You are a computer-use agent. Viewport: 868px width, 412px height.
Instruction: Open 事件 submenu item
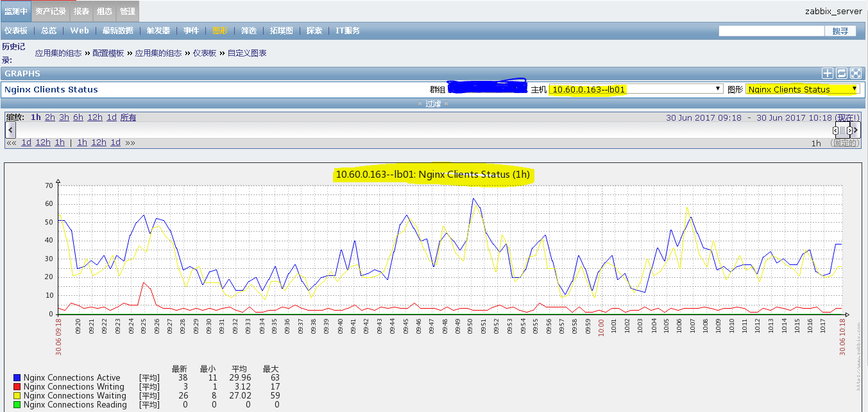(x=191, y=31)
